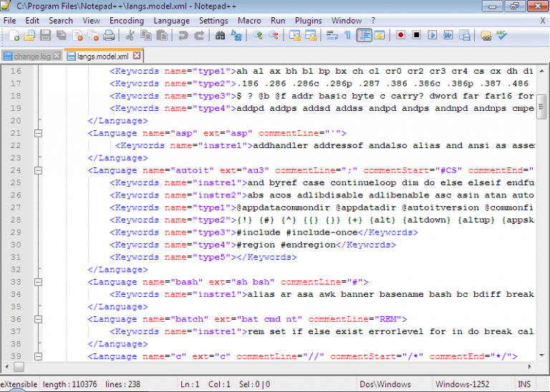Zoom in with the magnifier plus icon
The width and height of the screenshot is (550, 392).
coord(258,35)
